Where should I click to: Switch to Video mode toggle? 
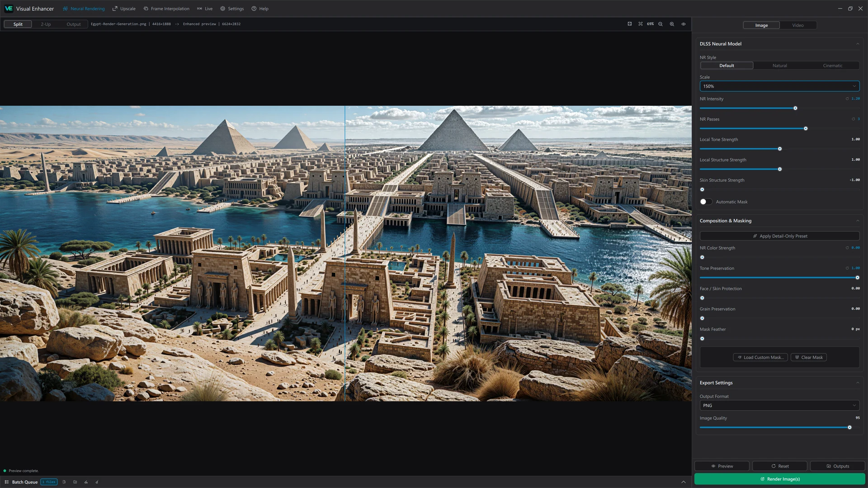(798, 25)
